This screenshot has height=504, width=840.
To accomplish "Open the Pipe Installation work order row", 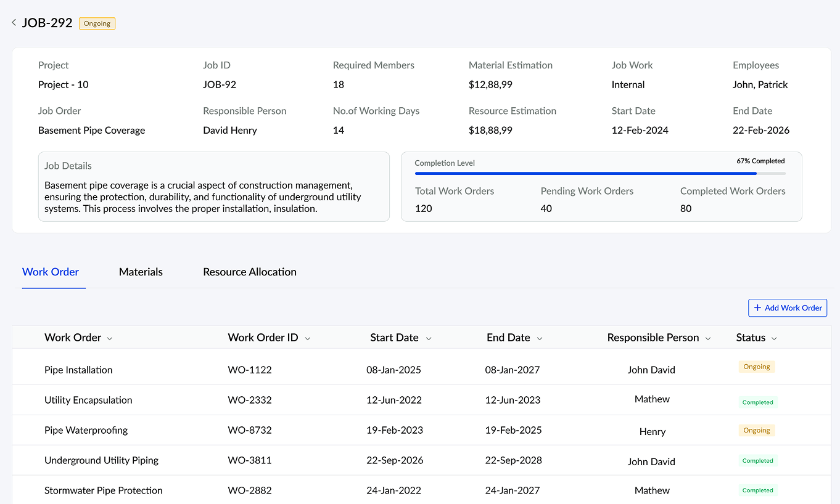I will [x=78, y=370].
